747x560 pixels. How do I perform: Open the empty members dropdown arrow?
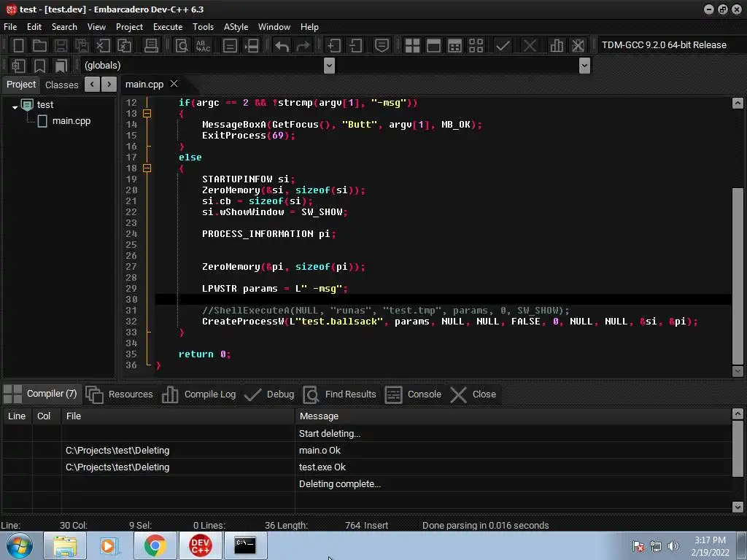click(x=584, y=66)
